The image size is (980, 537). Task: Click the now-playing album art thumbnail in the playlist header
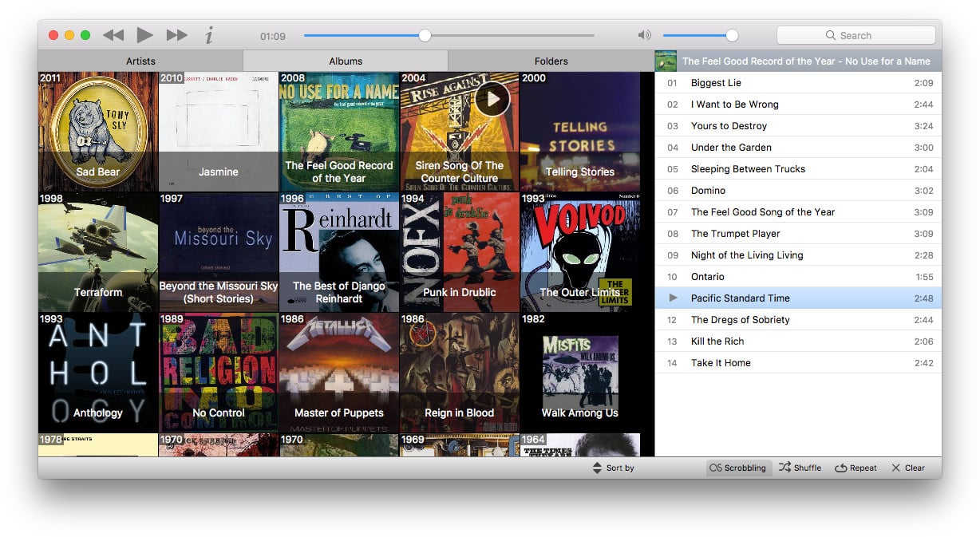pyautogui.click(x=666, y=61)
